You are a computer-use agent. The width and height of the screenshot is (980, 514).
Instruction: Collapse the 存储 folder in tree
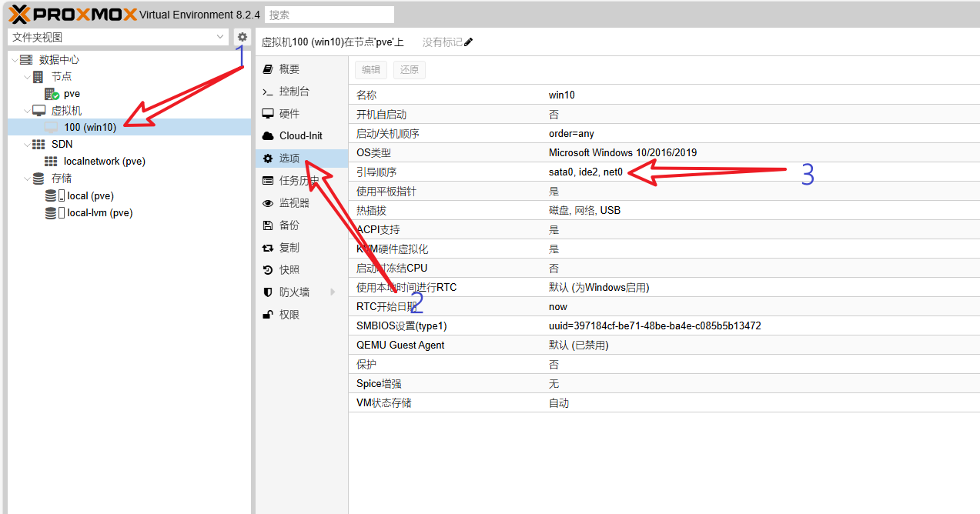pyautogui.click(x=27, y=179)
